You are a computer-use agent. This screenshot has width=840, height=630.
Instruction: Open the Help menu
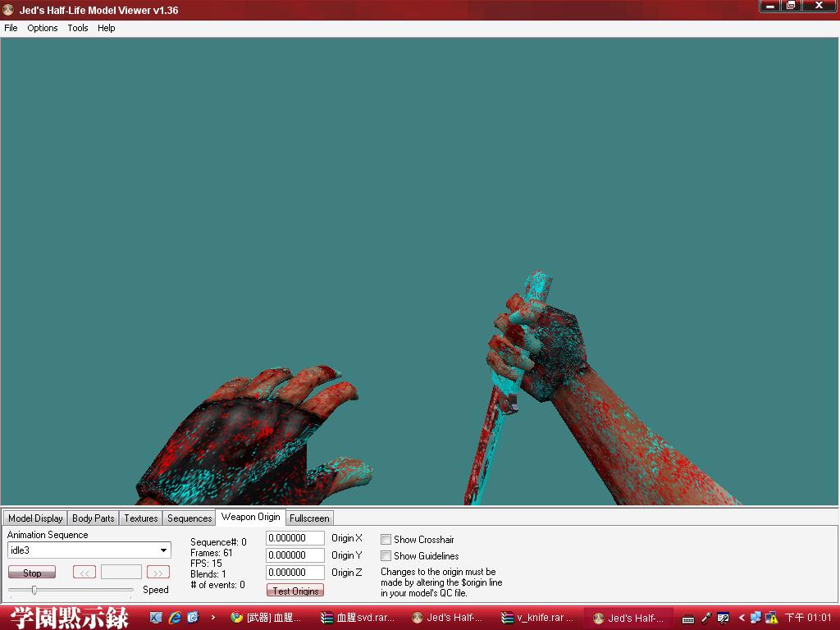106,28
